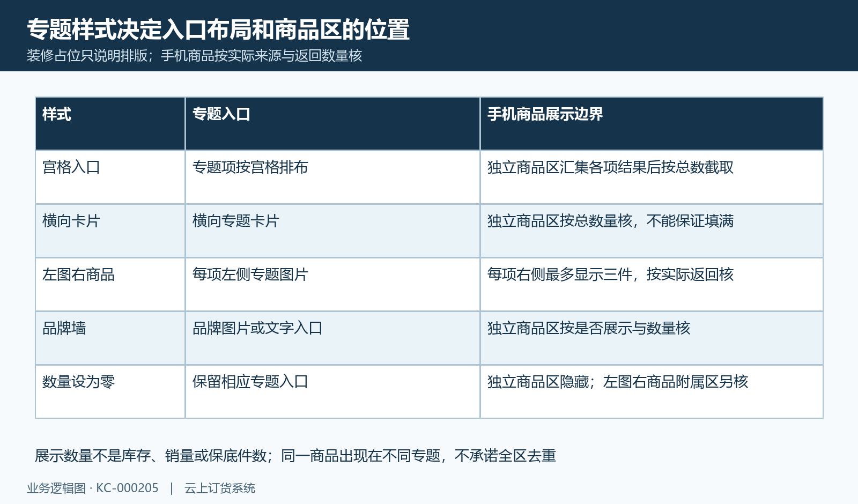Select the subtitle beginning 装修占位只说明排版
The image size is (858, 504).
[x=195, y=56]
